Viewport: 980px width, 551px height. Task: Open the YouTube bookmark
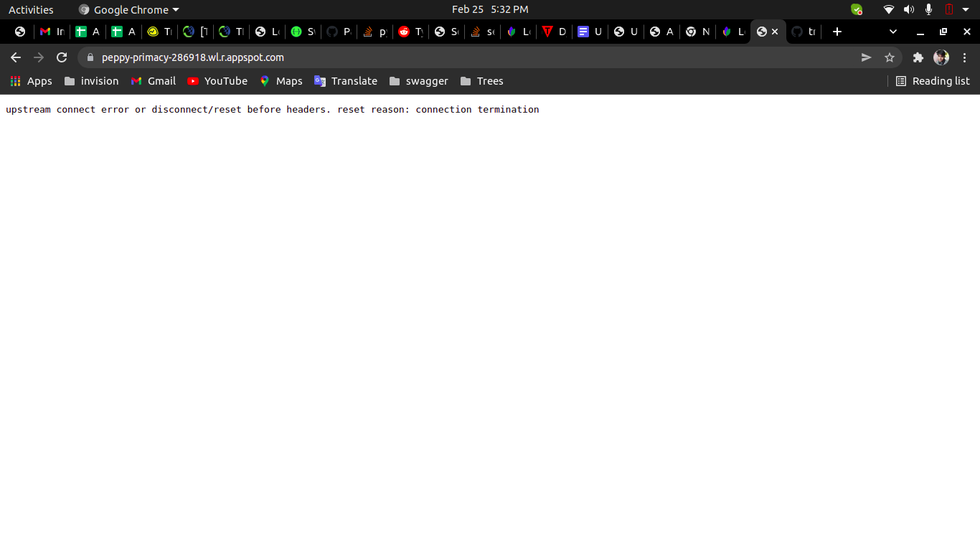pyautogui.click(x=217, y=81)
